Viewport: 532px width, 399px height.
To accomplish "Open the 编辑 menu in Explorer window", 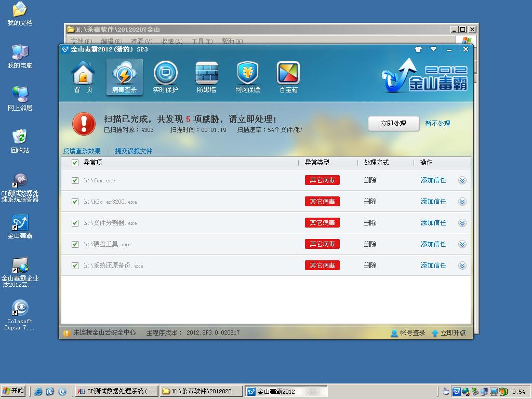I will (x=111, y=42).
